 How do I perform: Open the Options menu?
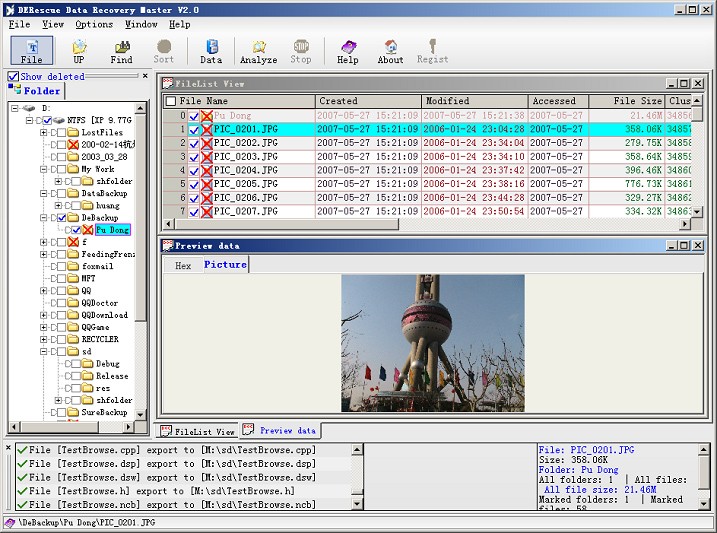click(94, 24)
